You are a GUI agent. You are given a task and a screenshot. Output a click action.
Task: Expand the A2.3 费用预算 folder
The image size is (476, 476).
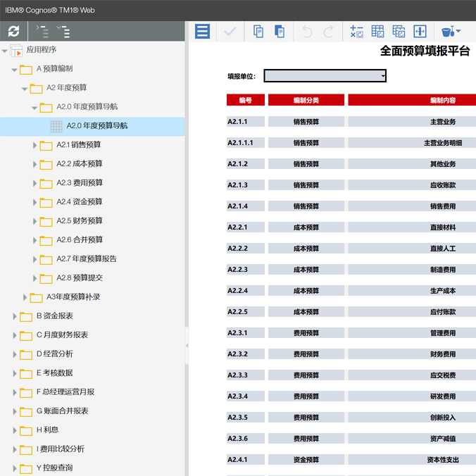tap(35, 183)
